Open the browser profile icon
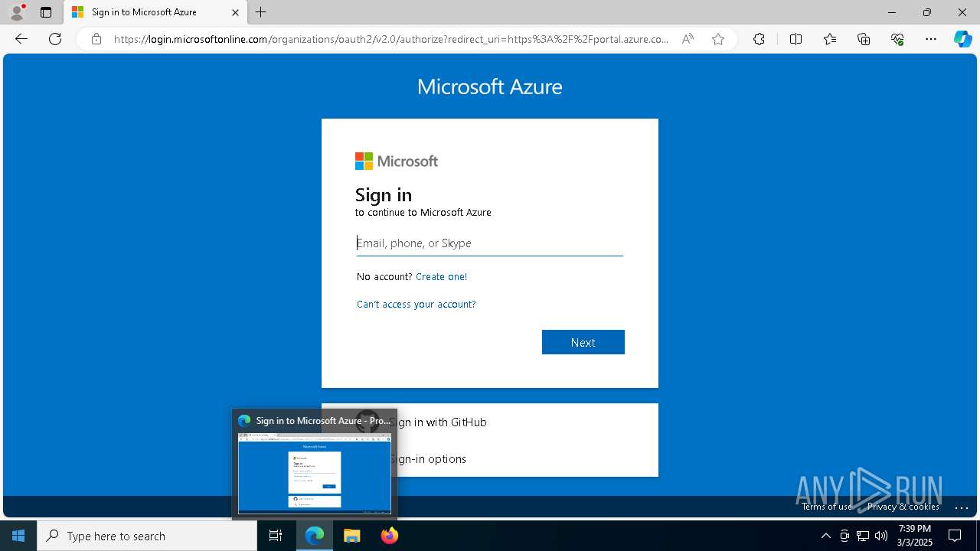 point(17,12)
